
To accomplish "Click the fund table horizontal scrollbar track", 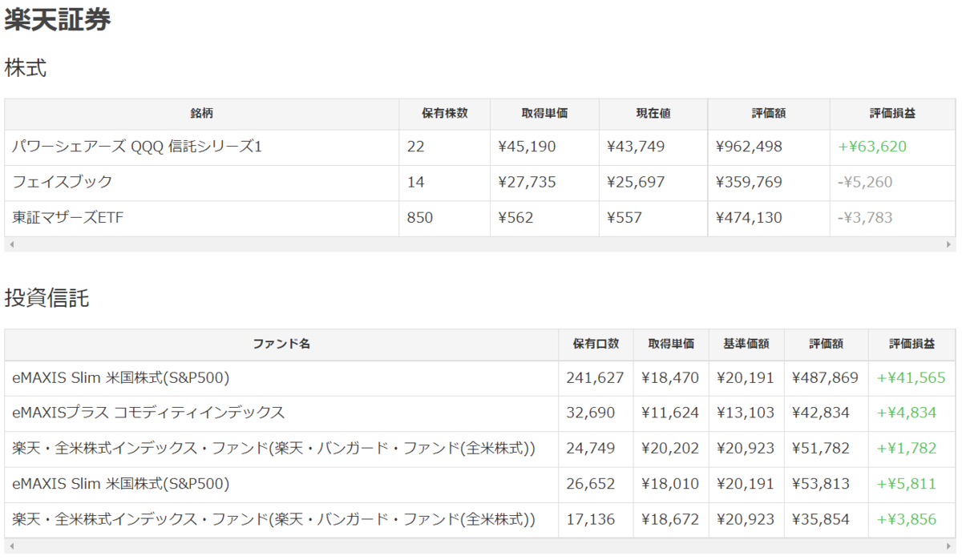I will [480, 546].
